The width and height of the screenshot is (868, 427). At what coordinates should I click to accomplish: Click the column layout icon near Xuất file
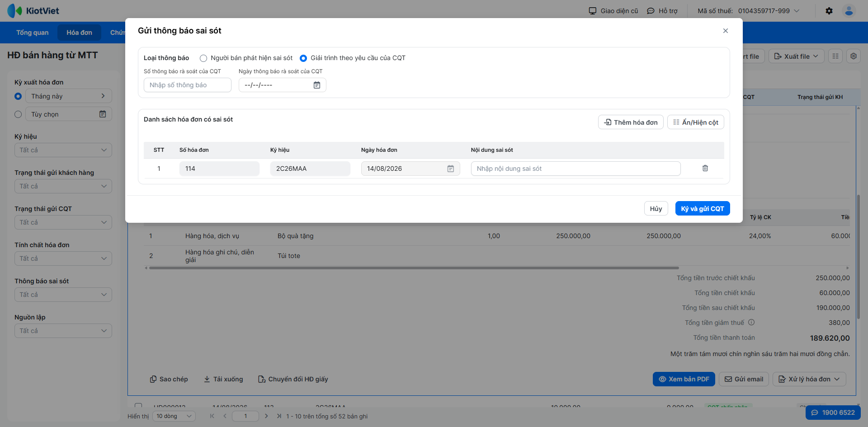(835, 56)
